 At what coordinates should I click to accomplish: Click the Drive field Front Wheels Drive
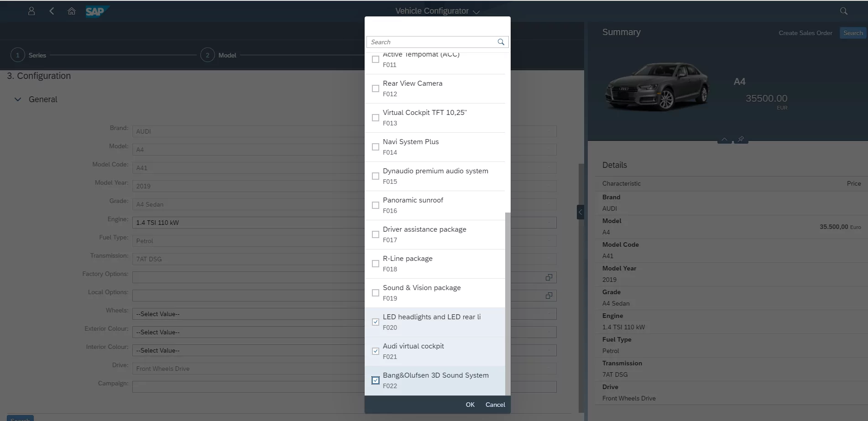(344, 369)
